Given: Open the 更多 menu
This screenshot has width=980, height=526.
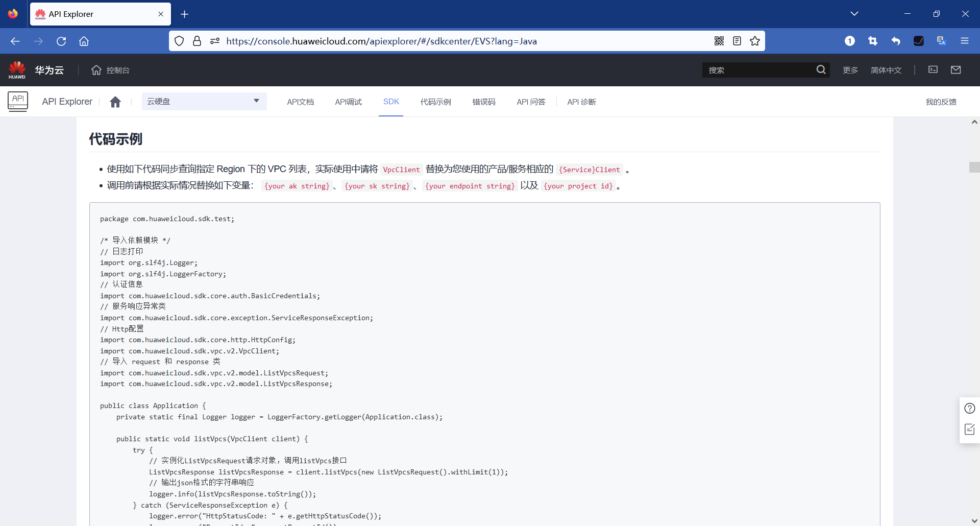Looking at the screenshot, I should pyautogui.click(x=850, y=70).
